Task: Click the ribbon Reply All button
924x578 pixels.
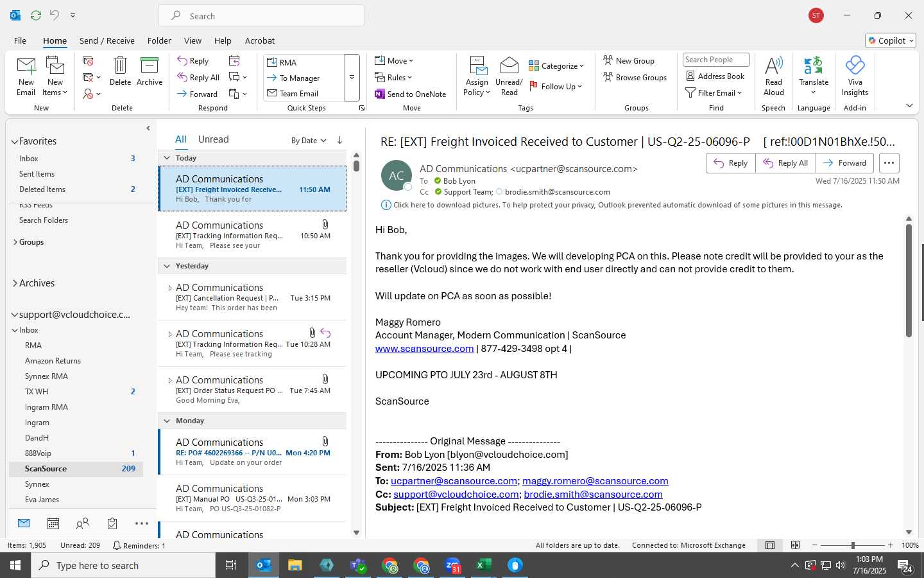Action: coord(198,78)
